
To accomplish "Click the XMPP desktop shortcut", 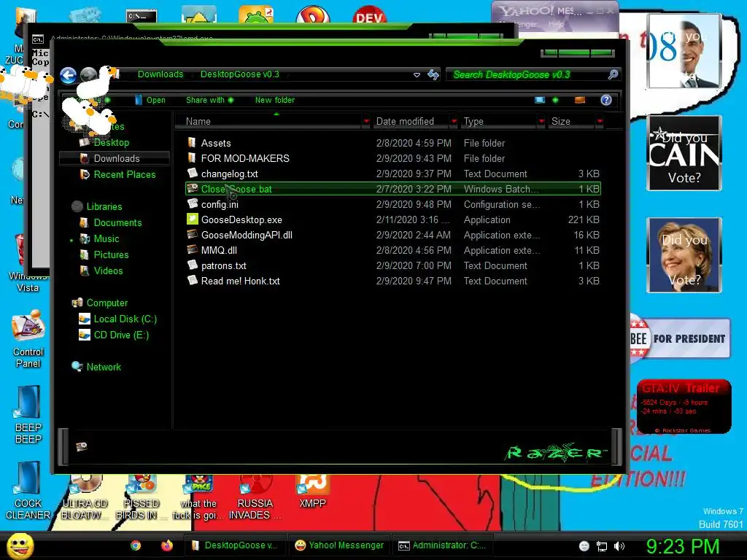I will (x=312, y=492).
